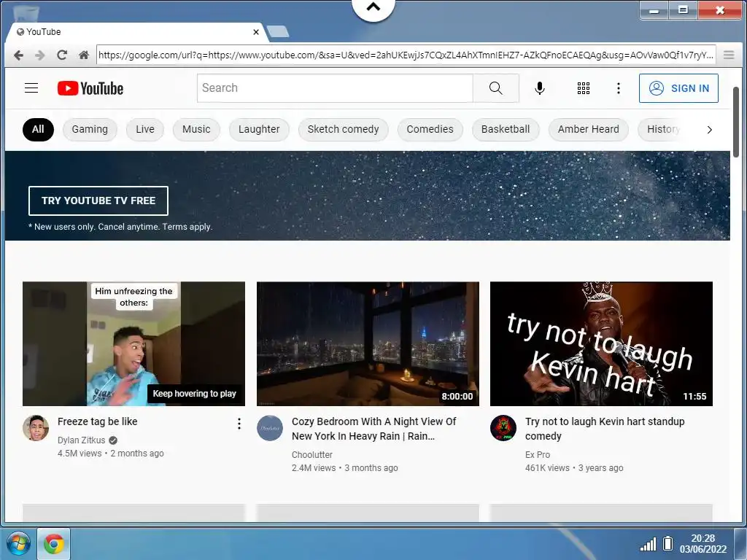This screenshot has width=747, height=560.
Task: Click the 4.5M views text
Action: [x=80, y=454]
